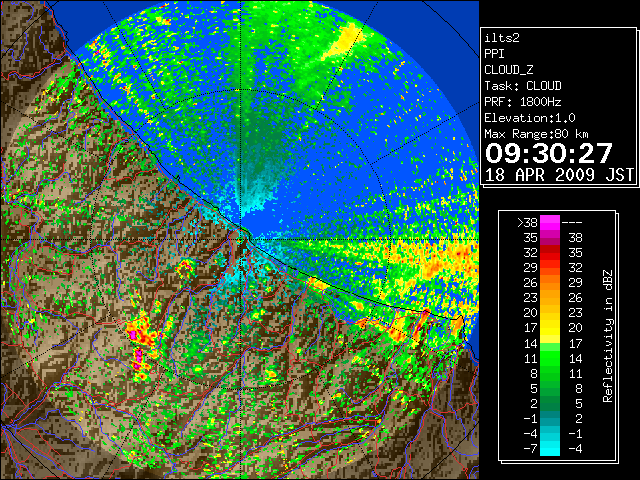Click the bright green 11–14 dBZ swatch

[x=550, y=358]
